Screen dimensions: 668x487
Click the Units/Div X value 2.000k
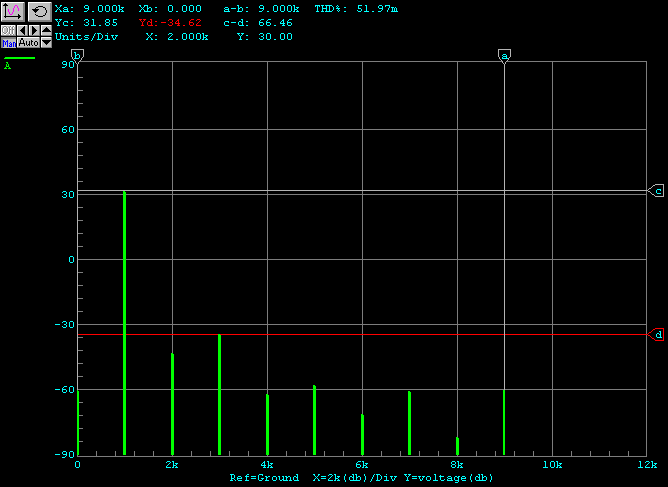(187, 36)
